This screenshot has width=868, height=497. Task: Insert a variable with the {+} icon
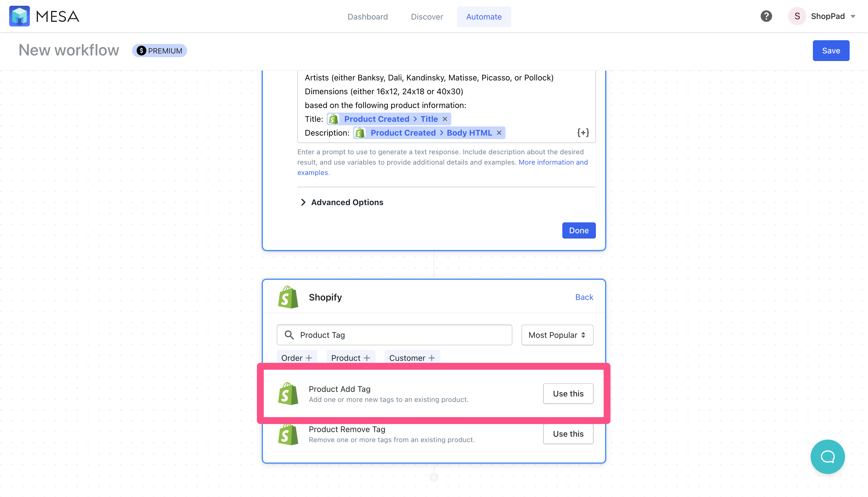point(583,133)
